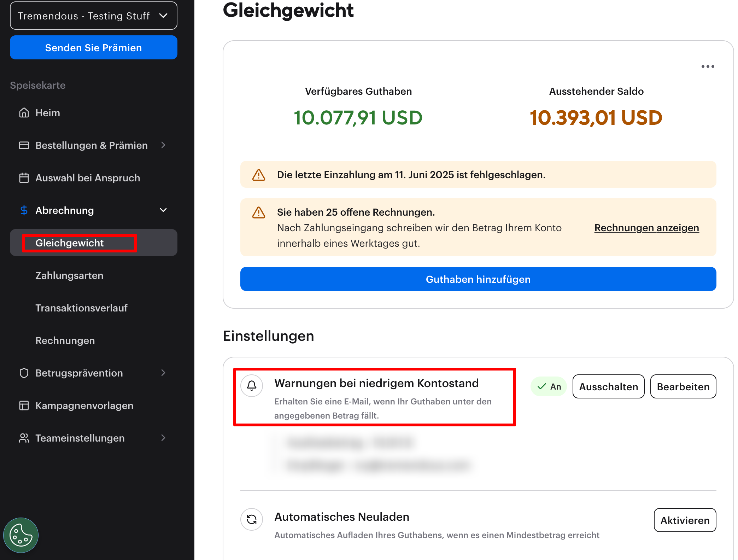The height and width of the screenshot is (560, 738).
Task: Open the Rechnungen anzeigen link
Action: (x=646, y=228)
